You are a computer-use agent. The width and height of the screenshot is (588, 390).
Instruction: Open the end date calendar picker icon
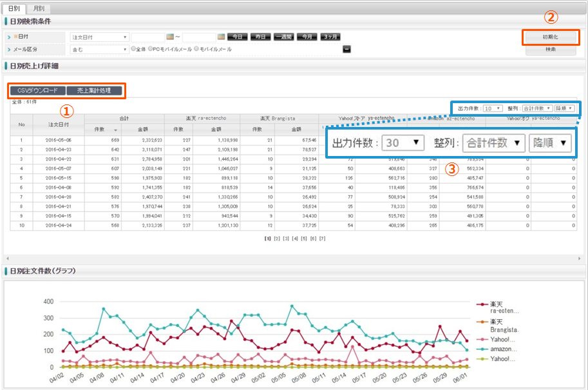tap(221, 37)
